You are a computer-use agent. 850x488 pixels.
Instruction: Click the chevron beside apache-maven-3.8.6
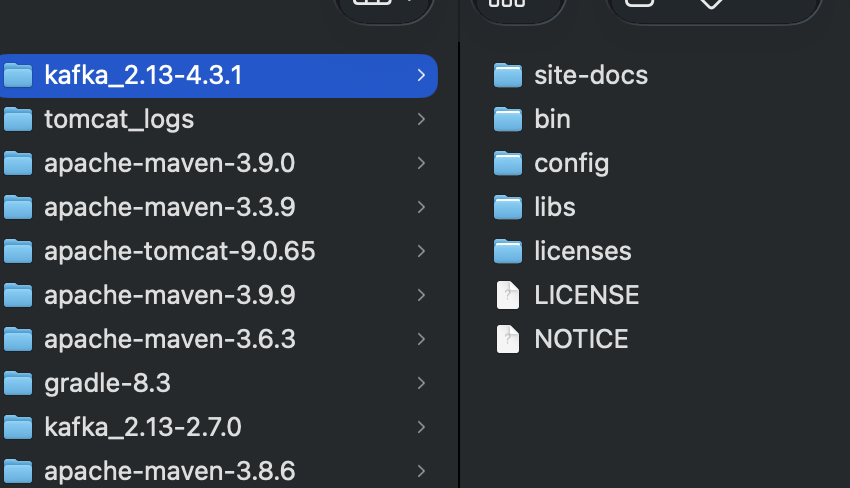pyautogui.click(x=421, y=471)
